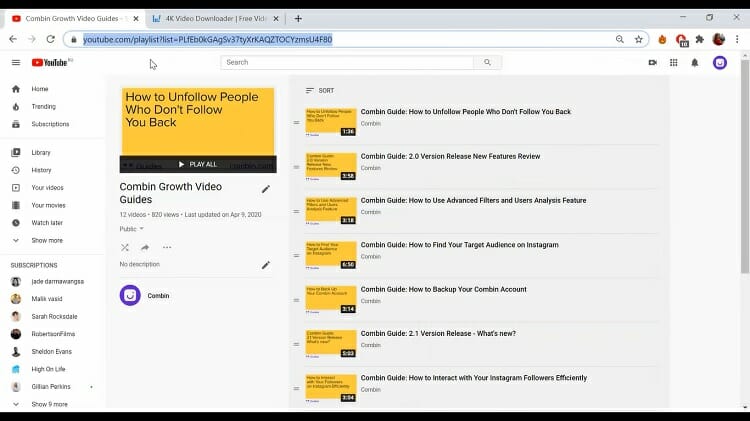Click the orange flame extension icon
Screen dimensions: 750x421
point(662,39)
